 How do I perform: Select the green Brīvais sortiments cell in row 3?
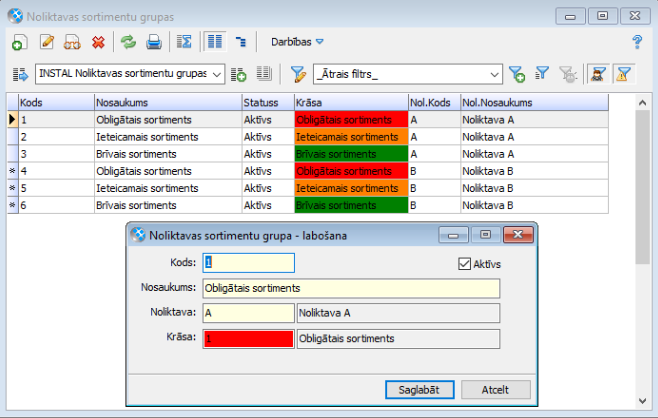coord(351,154)
